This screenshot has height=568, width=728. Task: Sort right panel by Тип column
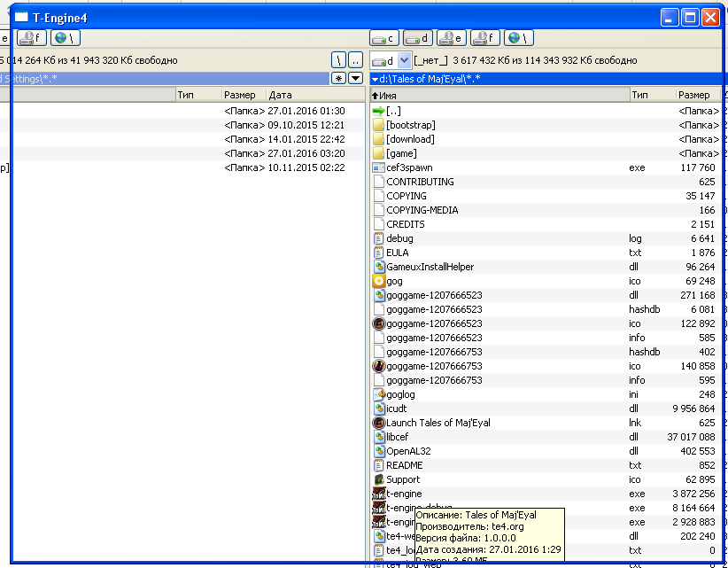pos(653,95)
